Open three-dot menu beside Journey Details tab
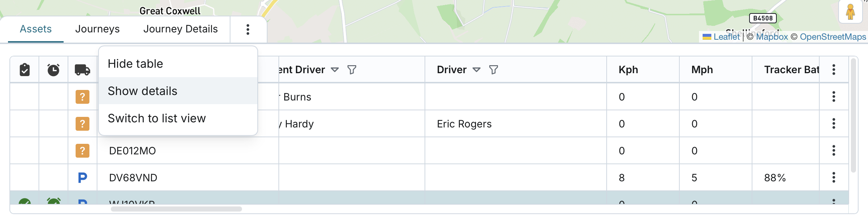868x217 pixels. click(248, 29)
